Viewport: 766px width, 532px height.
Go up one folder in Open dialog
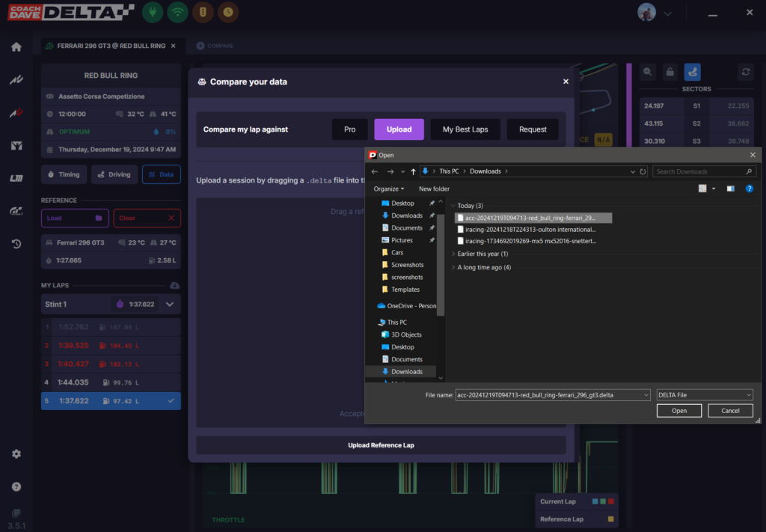(413, 171)
